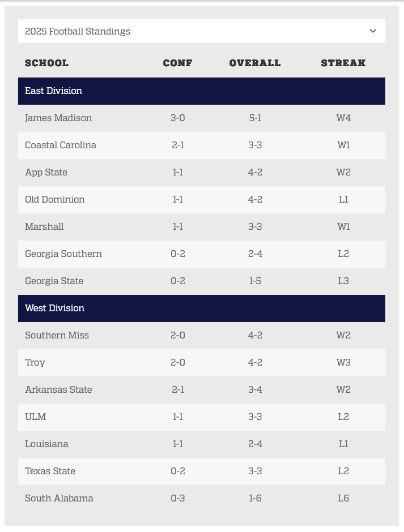Viewport: 404px width, 532px height.
Task: Click the James Madison school name
Action: pos(58,118)
